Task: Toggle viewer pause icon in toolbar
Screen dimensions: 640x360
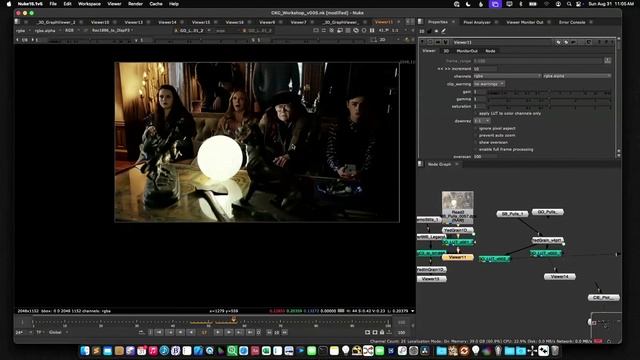Action: 371,31
